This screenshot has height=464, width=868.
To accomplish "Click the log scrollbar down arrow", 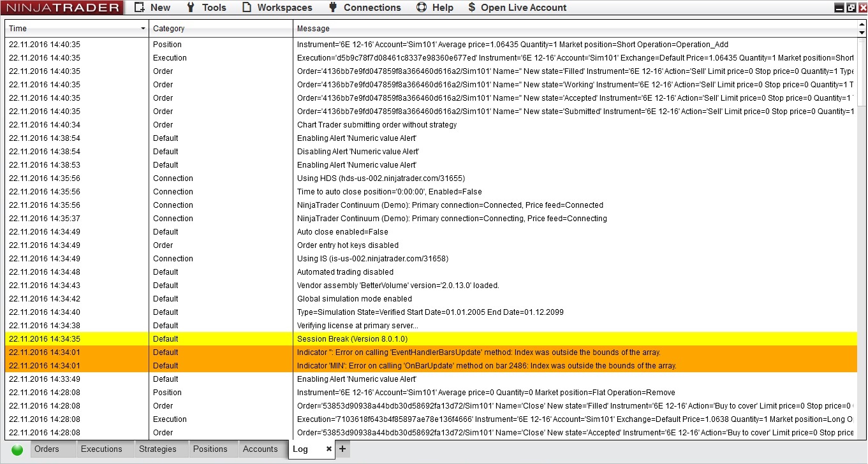I will point(862,33).
